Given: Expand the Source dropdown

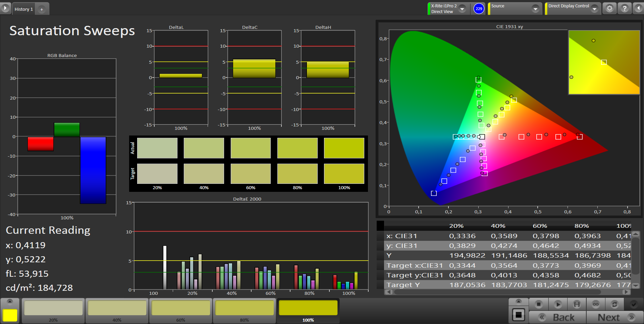Looking at the screenshot, I should [x=535, y=9].
